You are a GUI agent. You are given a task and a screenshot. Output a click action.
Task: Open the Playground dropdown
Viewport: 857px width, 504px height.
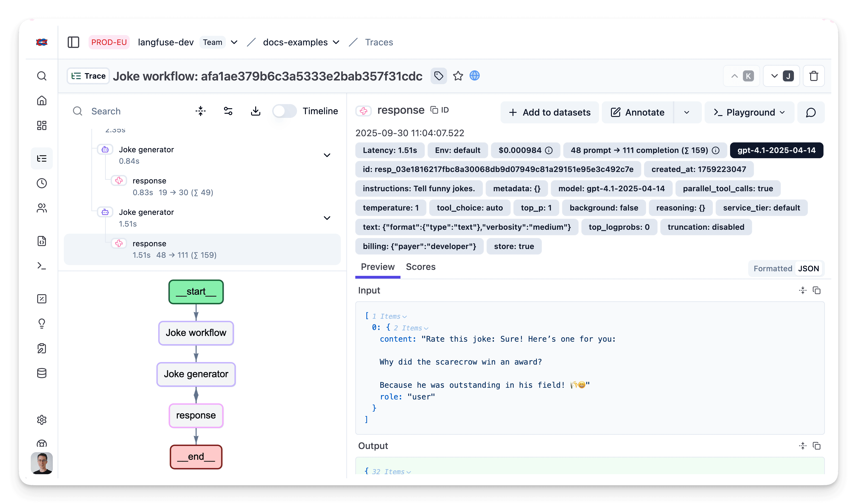tap(748, 112)
